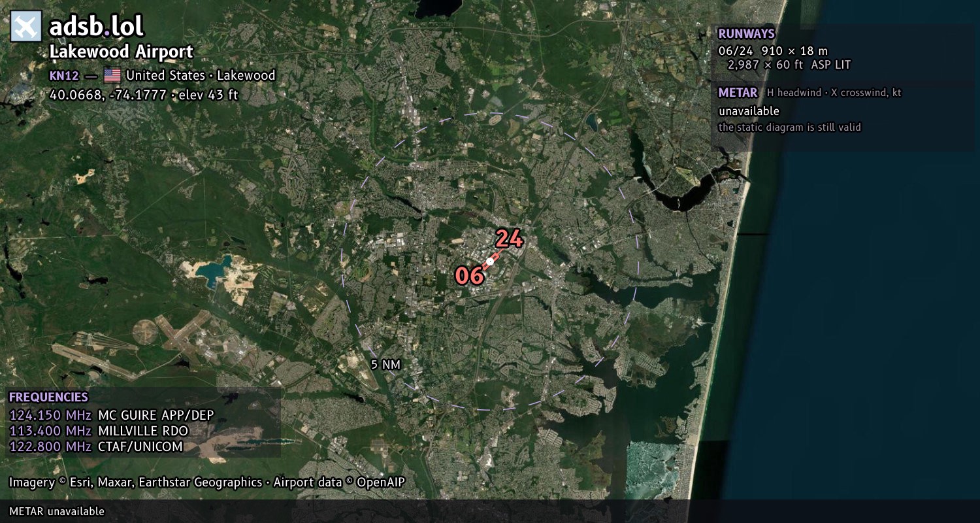Click the 06/24 910 × 18 m runway entry

pyautogui.click(x=773, y=50)
